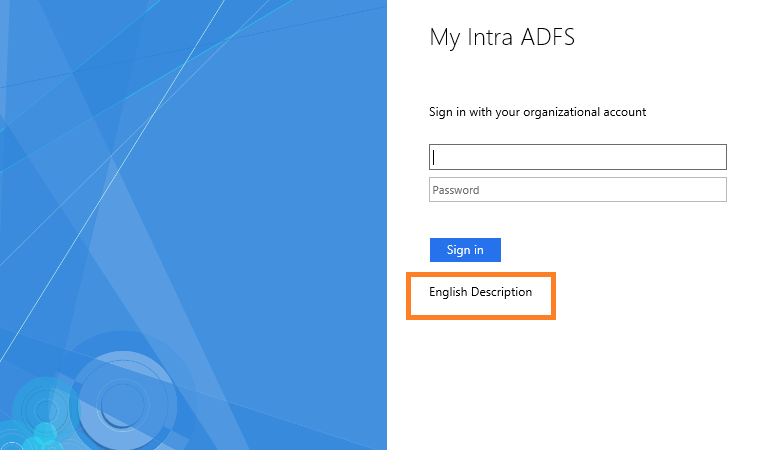Click the 'My Intra ADFS' heading
This screenshot has height=450, width=770.
pyautogui.click(x=502, y=37)
